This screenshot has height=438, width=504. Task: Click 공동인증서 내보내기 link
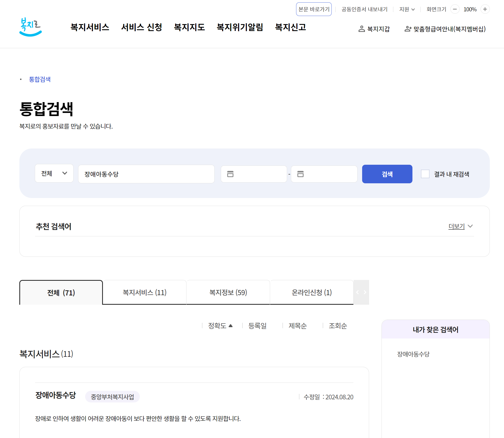pyautogui.click(x=364, y=9)
